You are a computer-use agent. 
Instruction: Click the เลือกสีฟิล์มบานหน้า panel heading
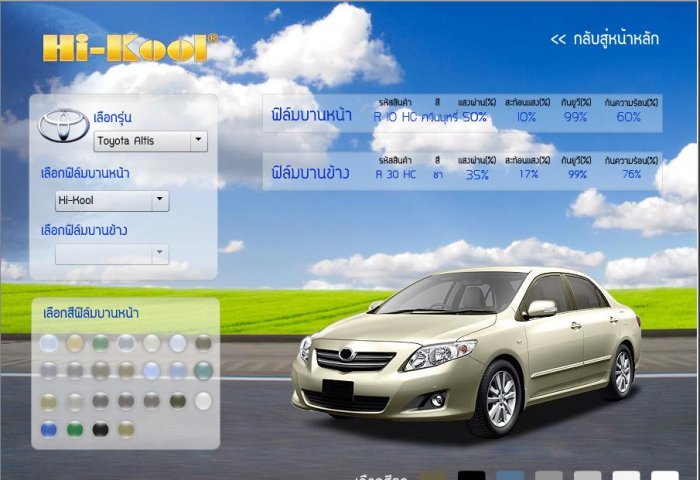91,313
